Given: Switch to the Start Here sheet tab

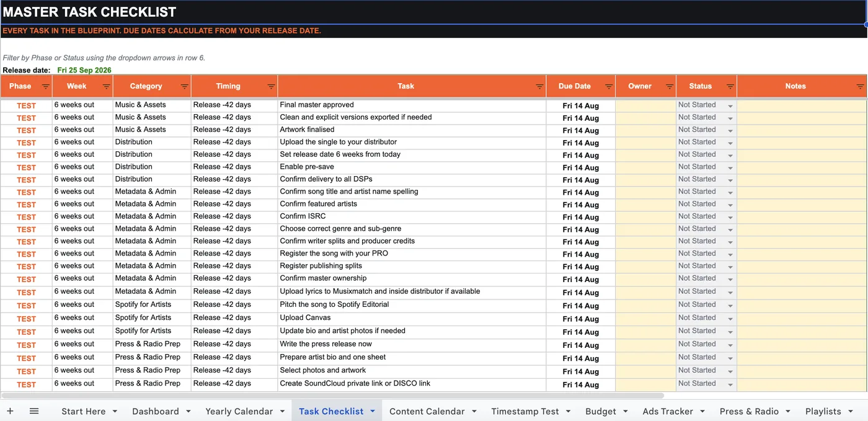Looking at the screenshot, I should pyautogui.click(x=83, y=411).
